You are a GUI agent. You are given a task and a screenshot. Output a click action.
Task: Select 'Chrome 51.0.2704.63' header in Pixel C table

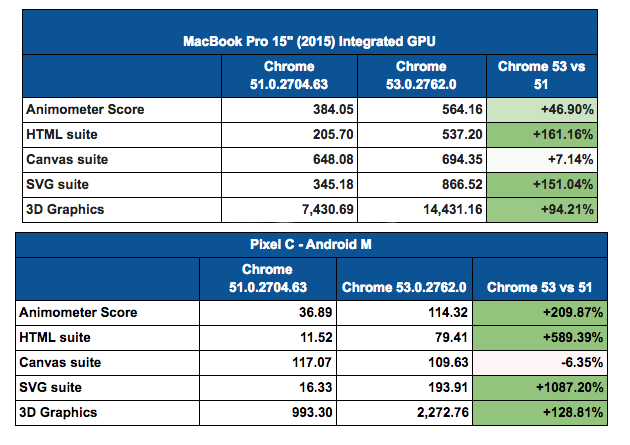coord(268,278)
